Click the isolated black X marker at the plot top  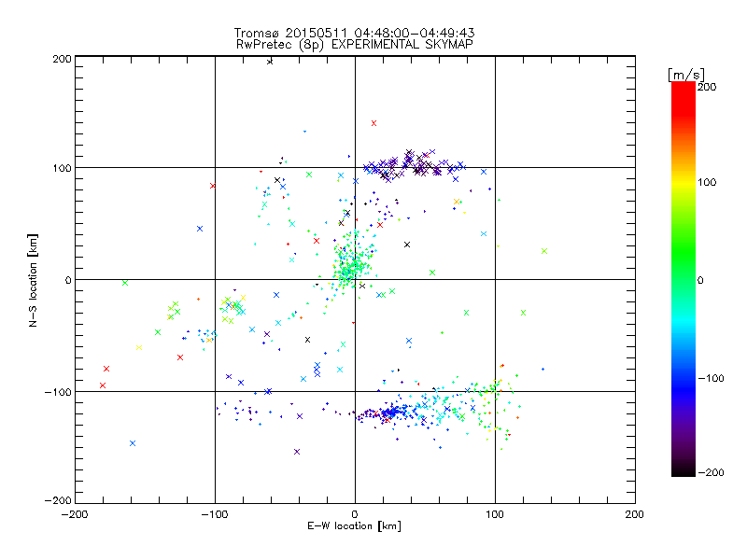[270, 62]
